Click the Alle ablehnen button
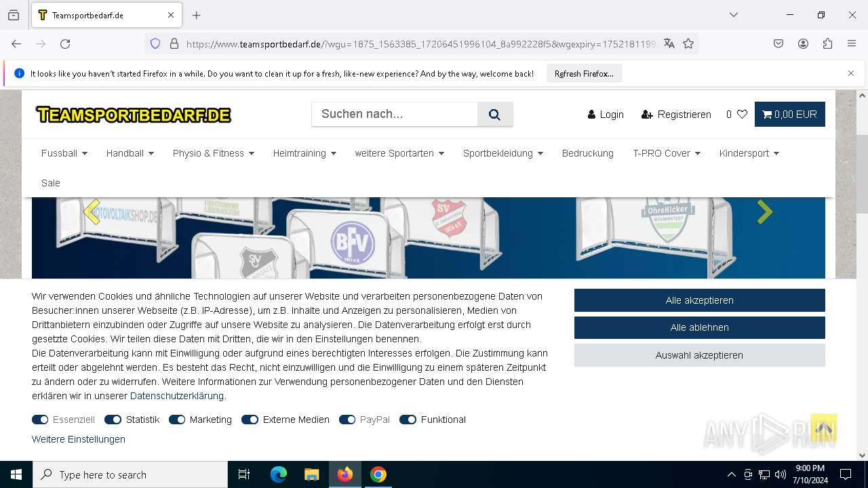 point(700,327)
